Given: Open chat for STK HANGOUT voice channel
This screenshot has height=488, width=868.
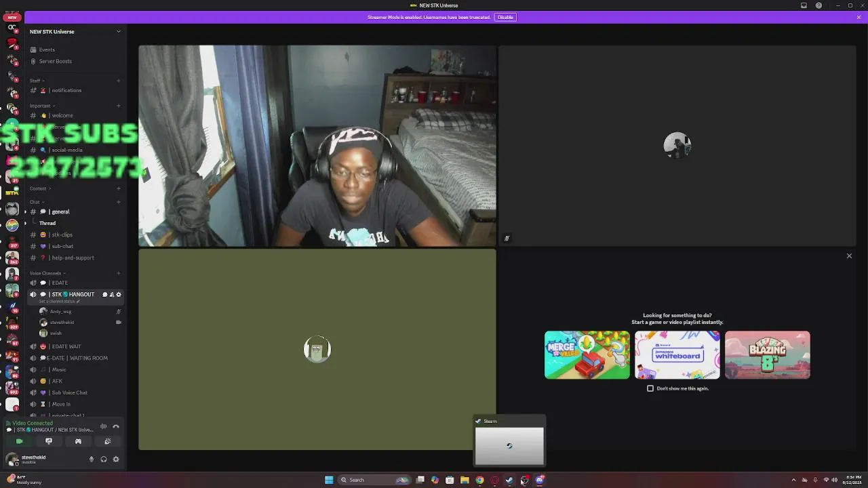Looking at the screenshot, I should pyautogui.click(x=104, y=294).
